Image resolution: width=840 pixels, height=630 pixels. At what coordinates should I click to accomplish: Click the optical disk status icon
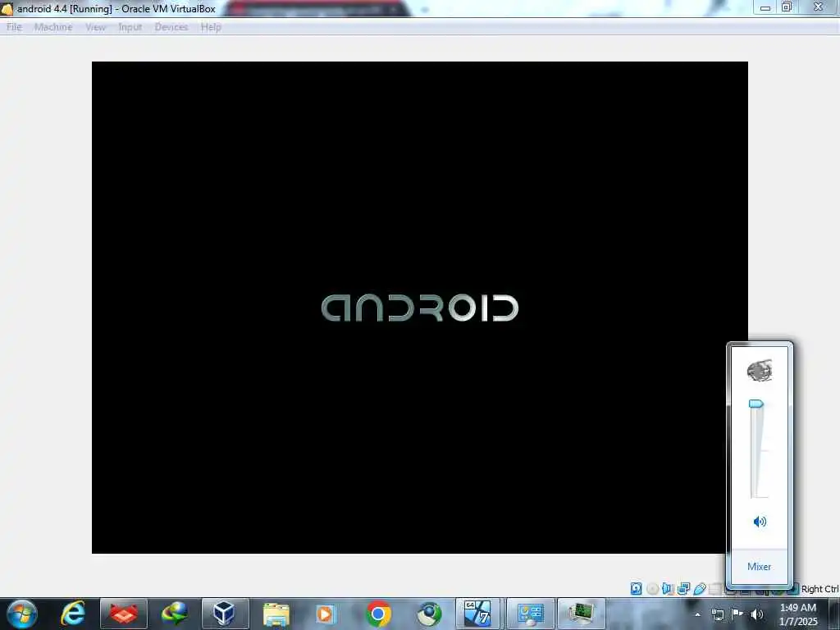point(652,589)
